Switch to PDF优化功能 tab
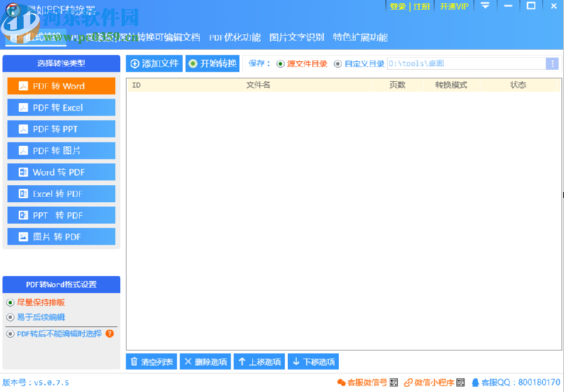 click(x=235, y=38)
